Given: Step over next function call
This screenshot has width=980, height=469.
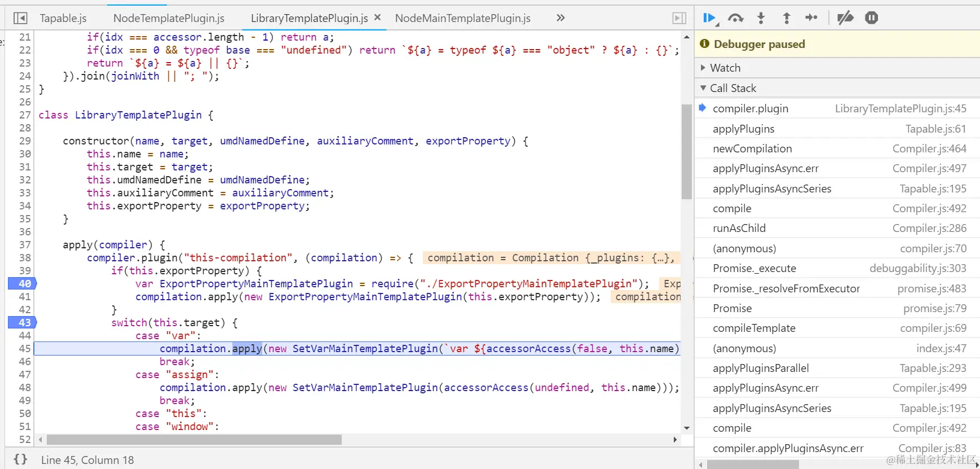Looking at the screenshot, I should click(x=735, y=18).
